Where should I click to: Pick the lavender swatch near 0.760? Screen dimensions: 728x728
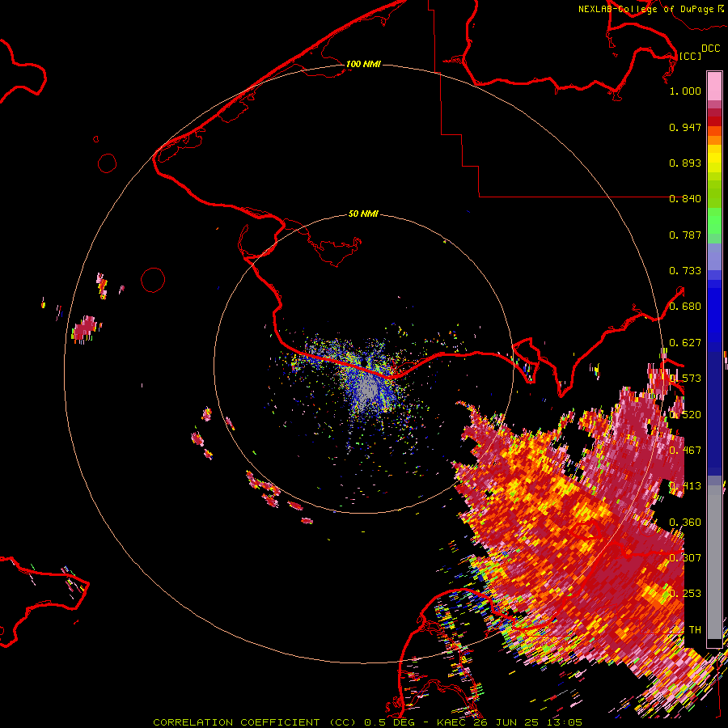coord(714,256)
